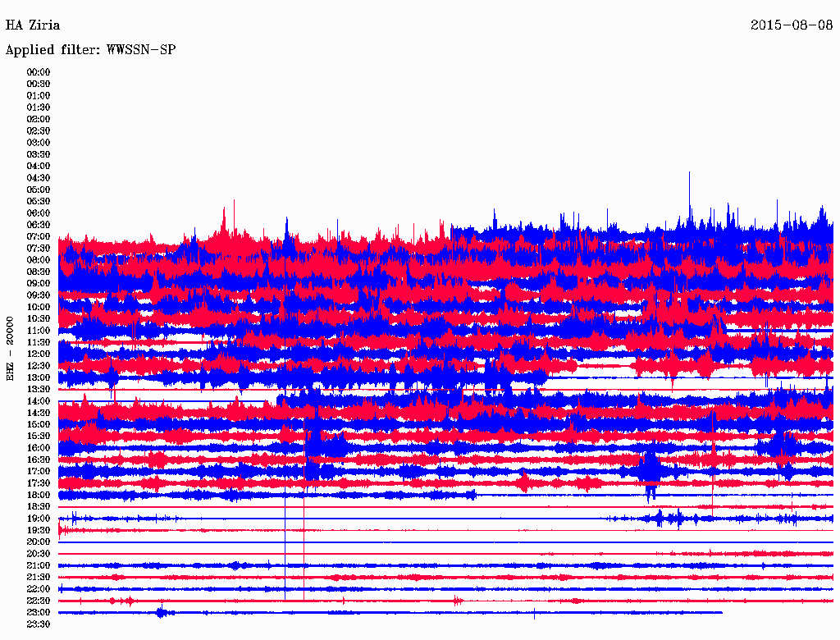
Task: Click the '10:30' time label
Action: pyautogui.click(x=39, y=319)
